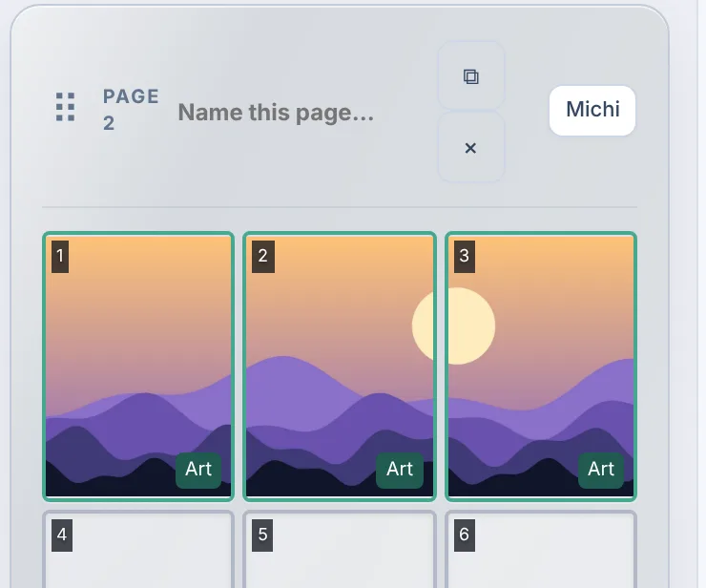Select panel 2 artwork thumbnail
This screenshot has width=706, height=588.
click(x=340, y=367)
